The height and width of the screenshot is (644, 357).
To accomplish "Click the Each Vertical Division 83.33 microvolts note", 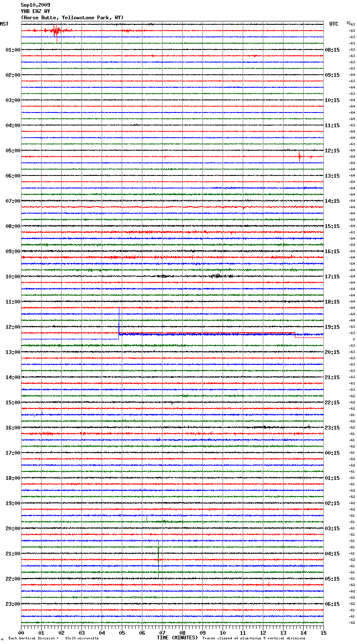I will click(x=53, y=638).
